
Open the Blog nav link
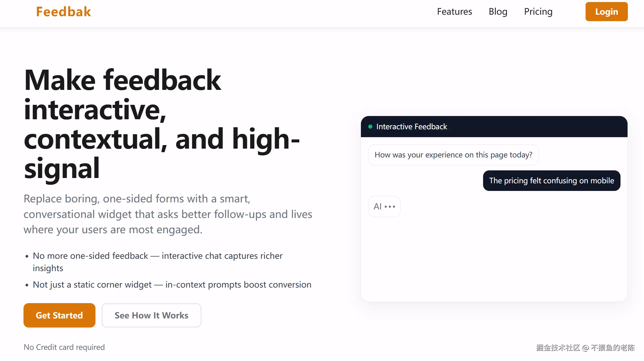[x=498, y=12]
